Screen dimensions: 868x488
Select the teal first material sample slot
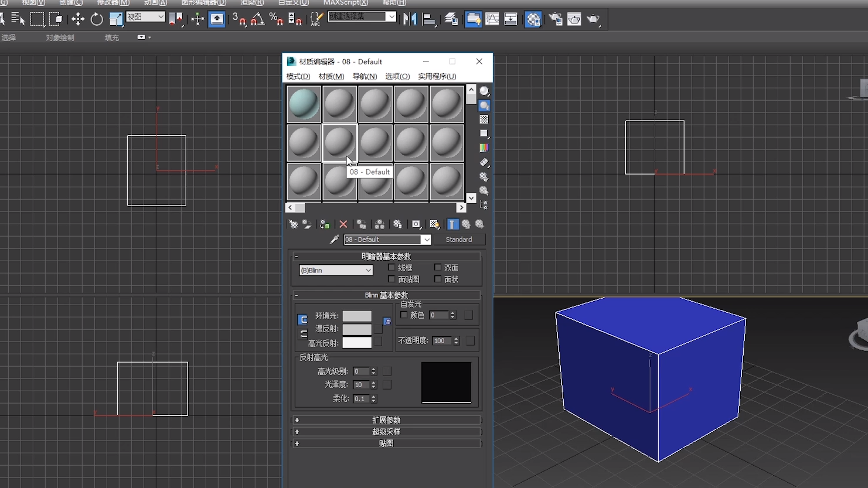click(x=304, y=104)
